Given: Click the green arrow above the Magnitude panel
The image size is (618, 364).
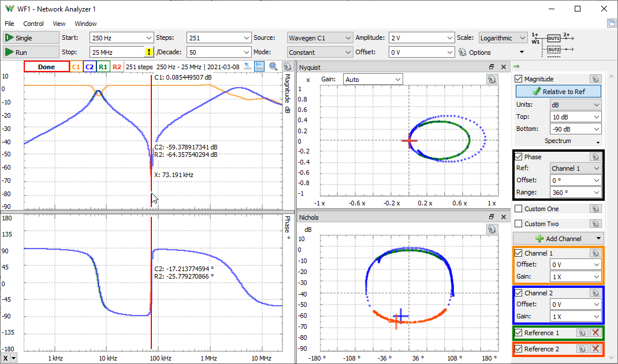Looking at the screenshot, I should (x=516, y=67).
